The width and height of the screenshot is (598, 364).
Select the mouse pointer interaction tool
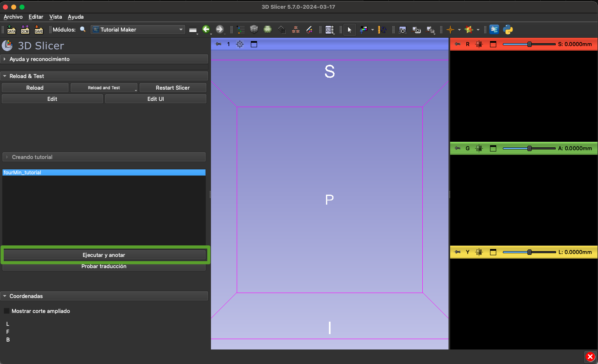point(350,29)
